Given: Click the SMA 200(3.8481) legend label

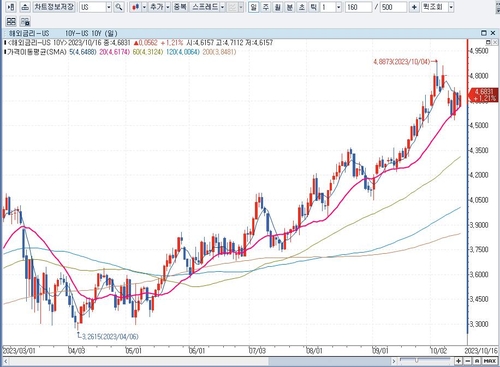Looking at the screenshot, I should (x=219, y=52).
